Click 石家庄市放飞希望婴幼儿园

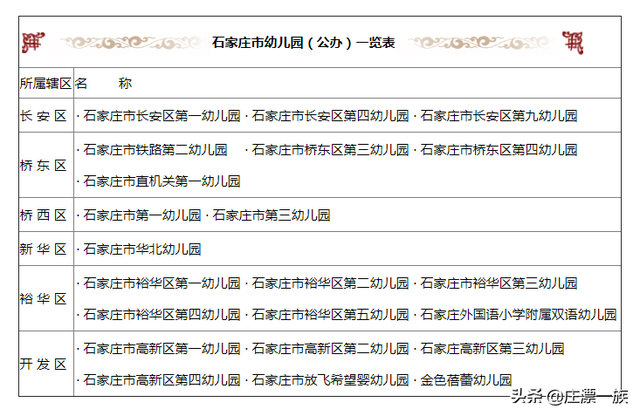pos(330,380)
